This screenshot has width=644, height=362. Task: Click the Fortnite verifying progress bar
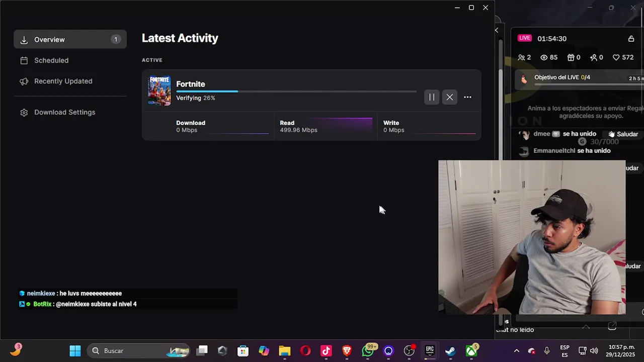(x=296, y=92)
